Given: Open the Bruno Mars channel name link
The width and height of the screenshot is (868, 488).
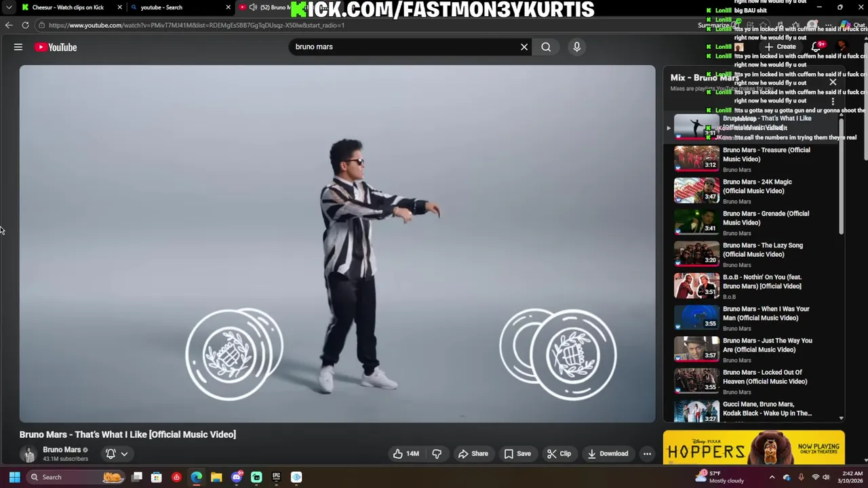Looking at the screenshot, I should [x=62, y=449].
